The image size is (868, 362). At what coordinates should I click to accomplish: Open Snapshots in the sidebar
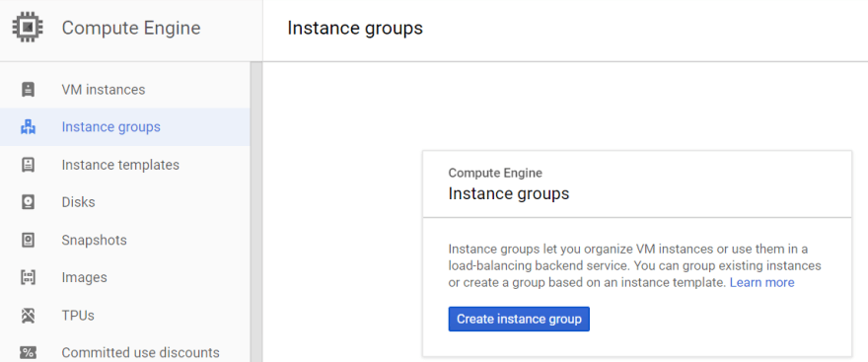pyautogui.click(x=124, y=241)
